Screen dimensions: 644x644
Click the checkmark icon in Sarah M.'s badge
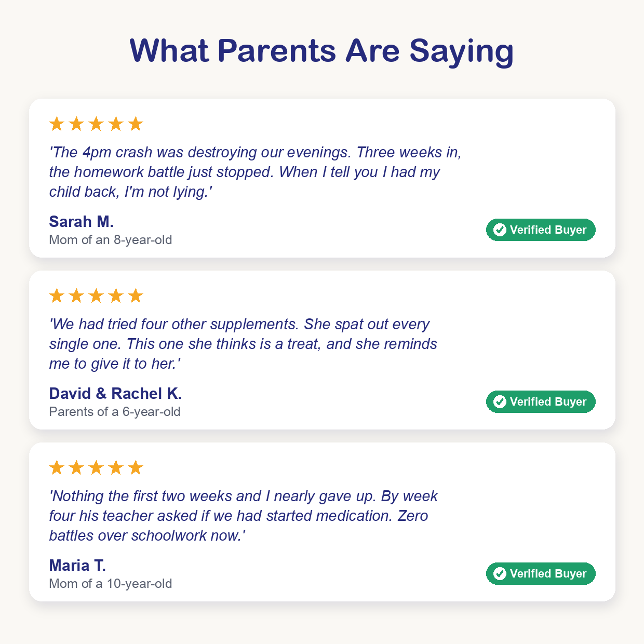500,230
